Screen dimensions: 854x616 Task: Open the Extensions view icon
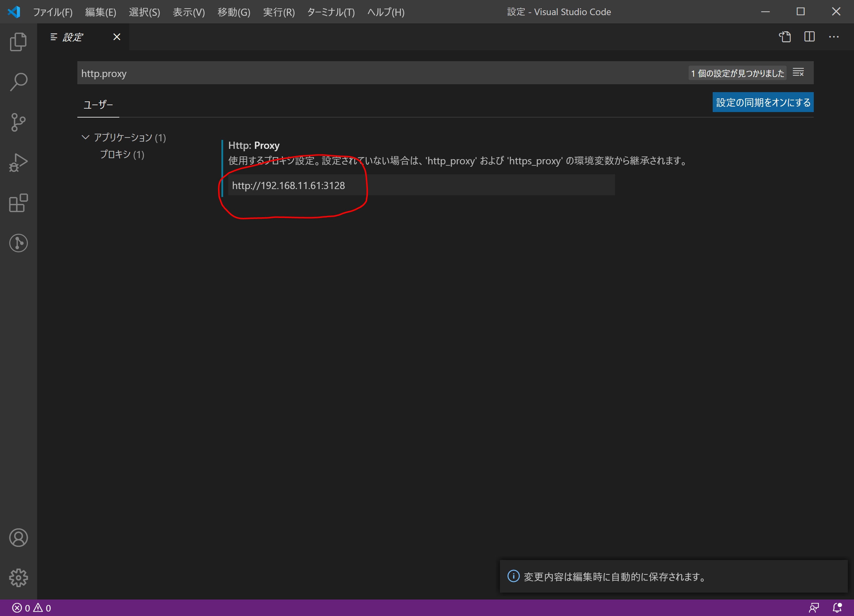[18, 203]
